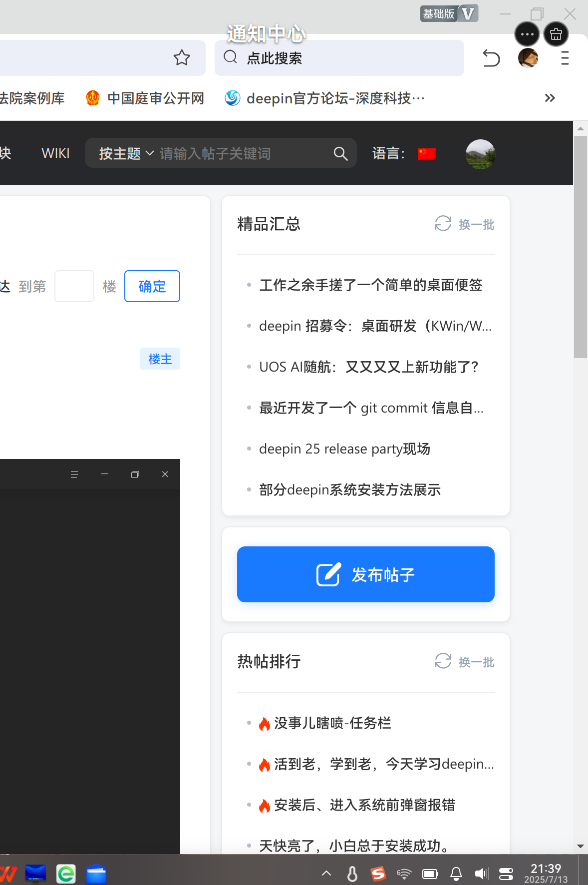
Task: Expand the bookmarks bar overflow chevron
Action: click(x=550, y=98)
